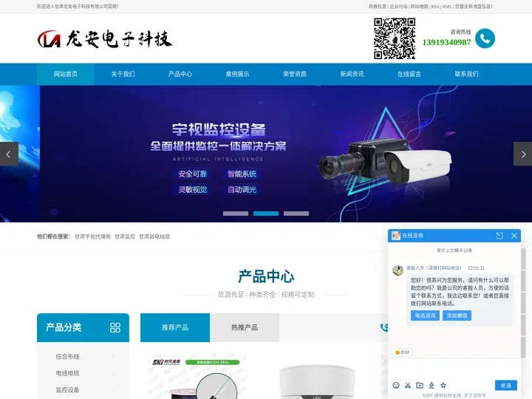This screenshot has width=532, height=399.
Task: Open 案例展示 navigation item
Action: coord(237,74)
